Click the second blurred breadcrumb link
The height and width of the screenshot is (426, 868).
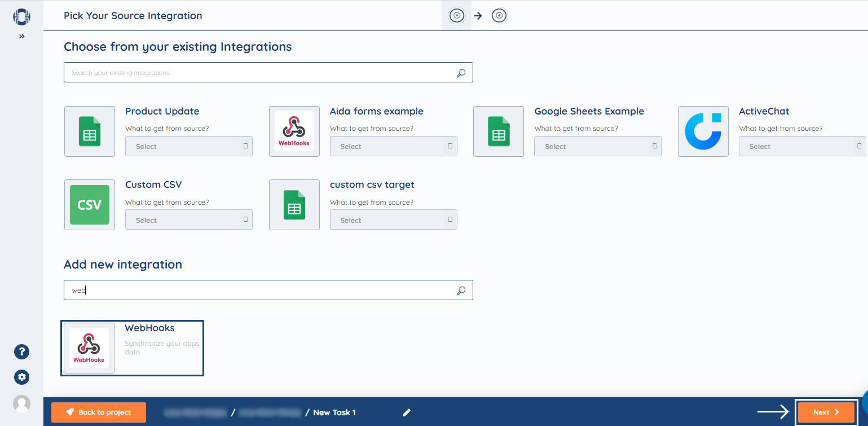pos(271,412)
